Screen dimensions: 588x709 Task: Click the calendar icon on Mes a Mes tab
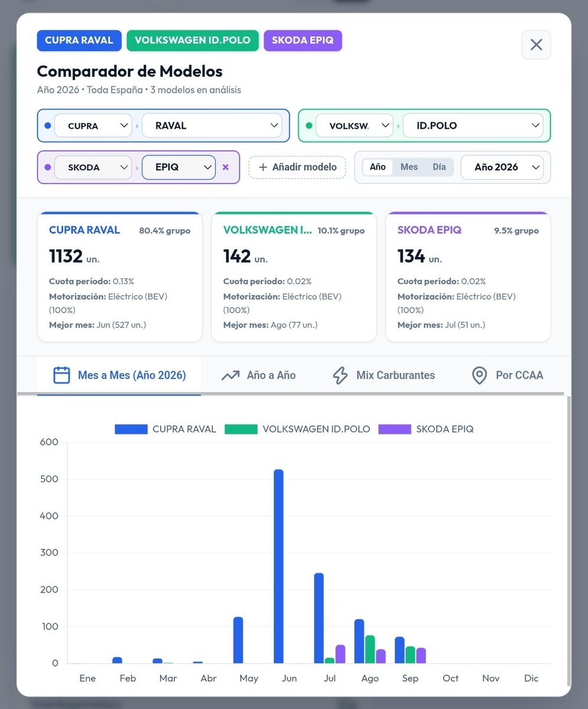pyautogui.click(x=62, y=375)
